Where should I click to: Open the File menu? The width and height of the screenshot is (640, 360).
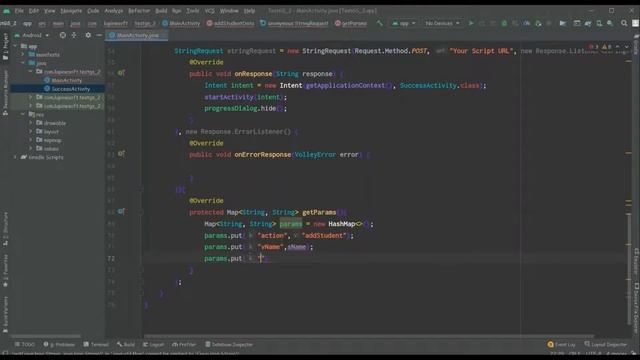(19, 11)
